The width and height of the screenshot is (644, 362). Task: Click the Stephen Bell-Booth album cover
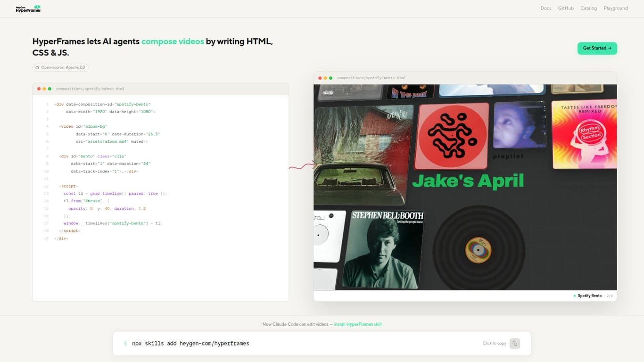click(x=383, y=249)
